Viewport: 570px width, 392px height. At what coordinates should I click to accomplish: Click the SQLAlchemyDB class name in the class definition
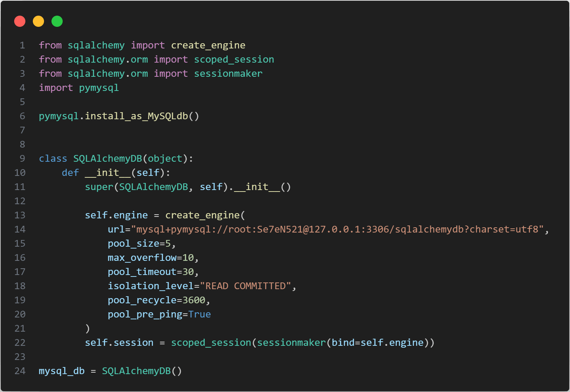(x=107, y=158)
